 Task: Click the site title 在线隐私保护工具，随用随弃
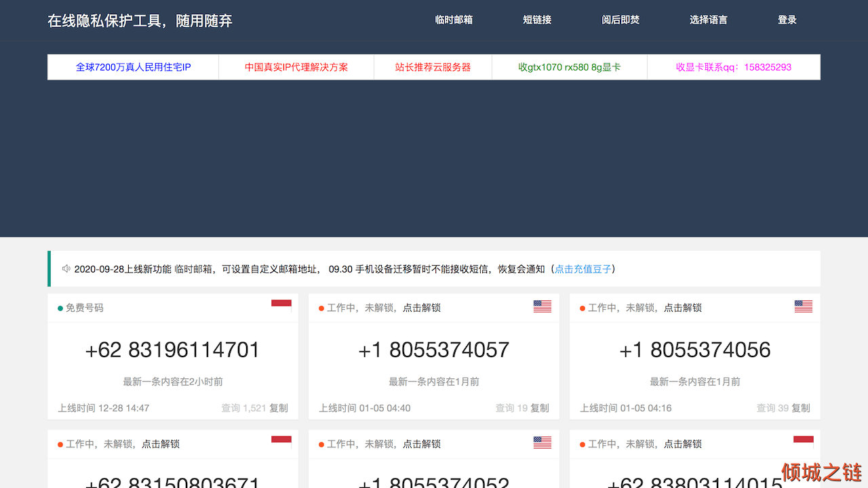tap(140, 20)
